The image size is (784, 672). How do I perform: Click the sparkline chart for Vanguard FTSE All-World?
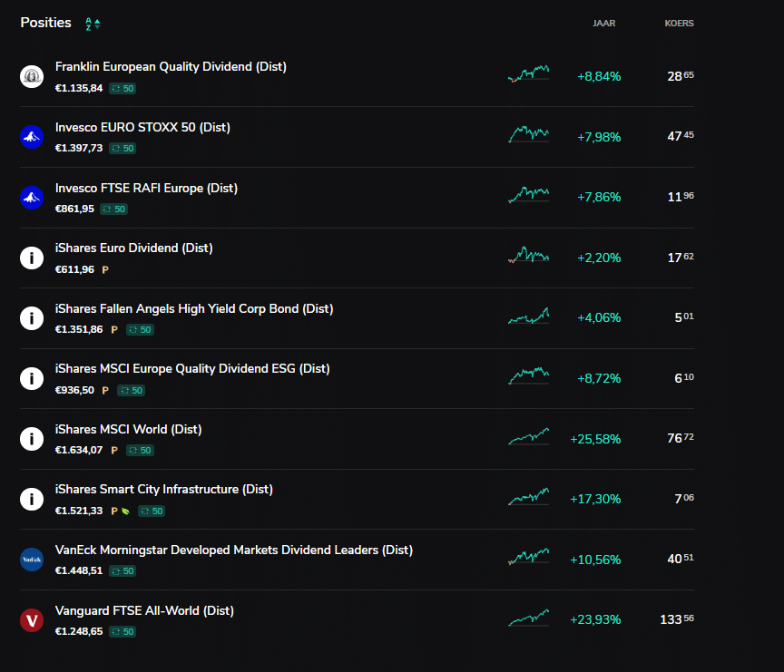pyautogui.click(x=528, y=617)
